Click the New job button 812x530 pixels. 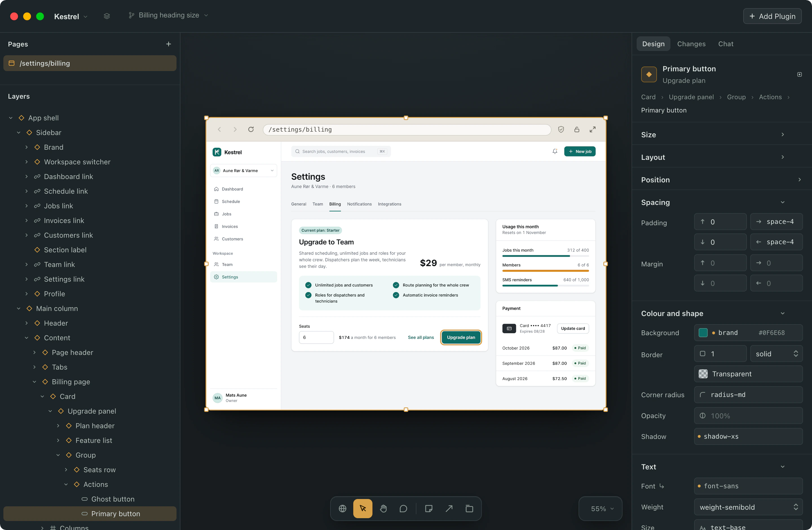[x=580, y=151]
